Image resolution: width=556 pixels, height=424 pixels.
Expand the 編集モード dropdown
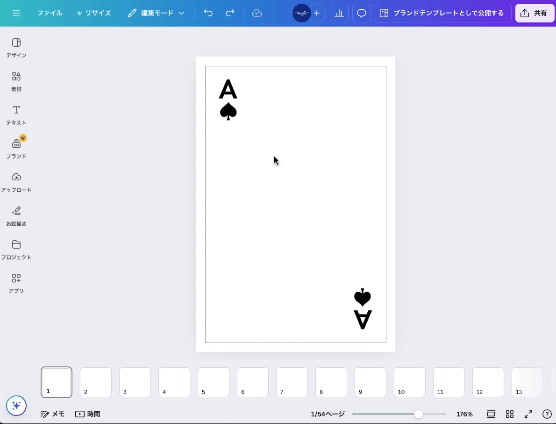[x=156, y=13]
